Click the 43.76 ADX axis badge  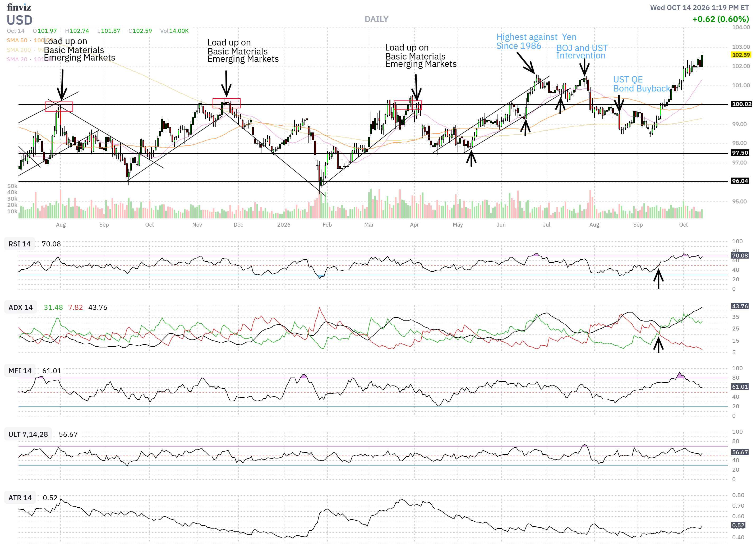pos(740,306)
